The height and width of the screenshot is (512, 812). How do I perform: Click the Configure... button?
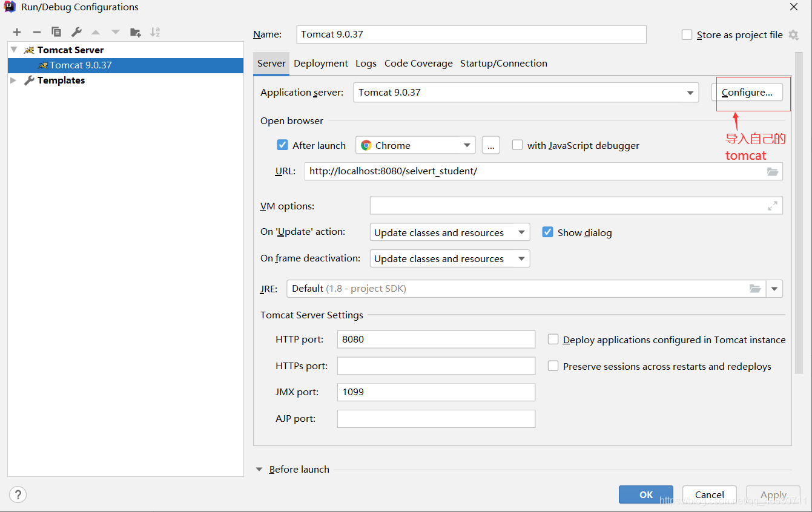tap(747, 93)
